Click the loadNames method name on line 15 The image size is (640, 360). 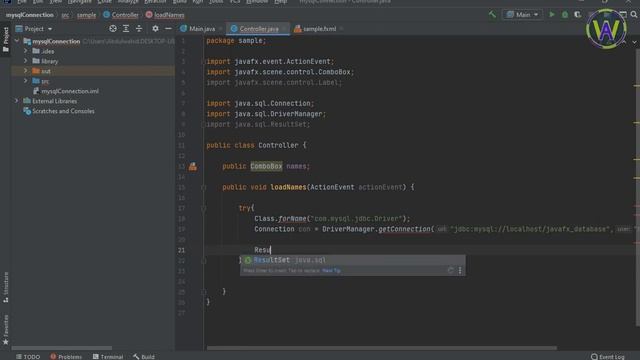288,187
